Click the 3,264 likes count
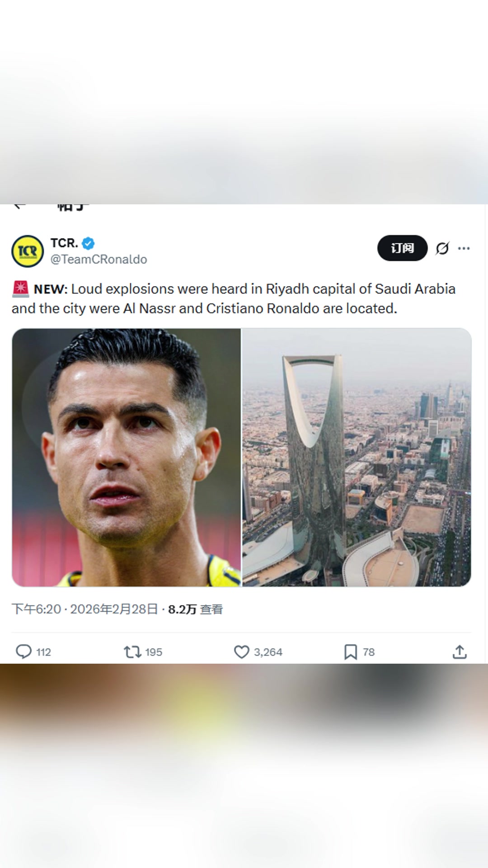Image resolution: width=488 pixels, height=868 pixels. 268,652
